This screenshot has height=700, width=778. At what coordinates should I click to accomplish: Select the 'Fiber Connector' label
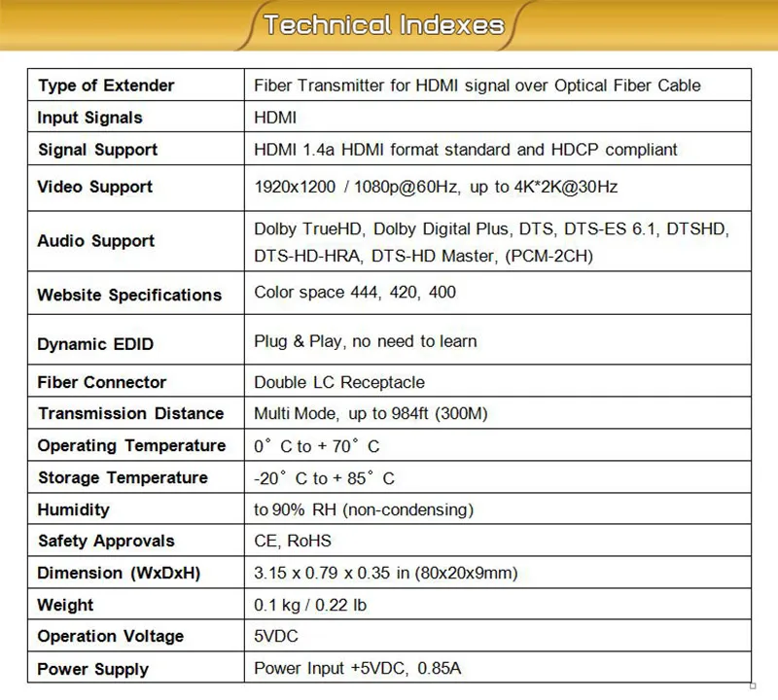coord(102,382)
